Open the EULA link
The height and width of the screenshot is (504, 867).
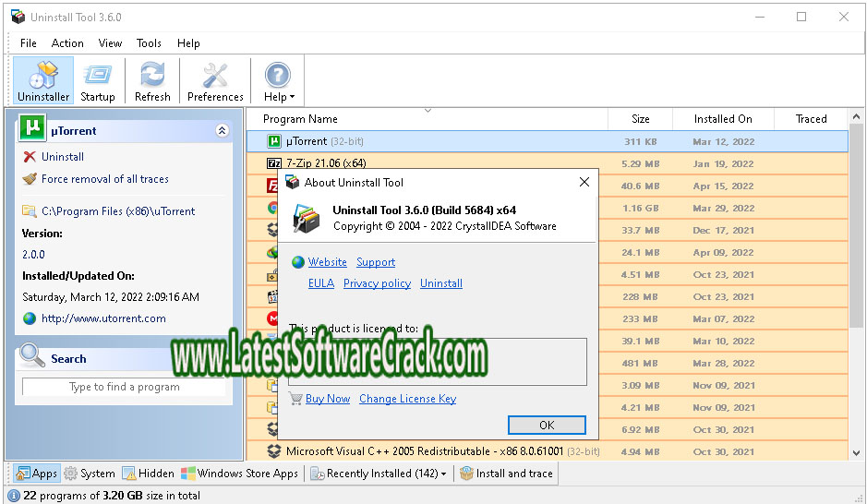[320, 283]
